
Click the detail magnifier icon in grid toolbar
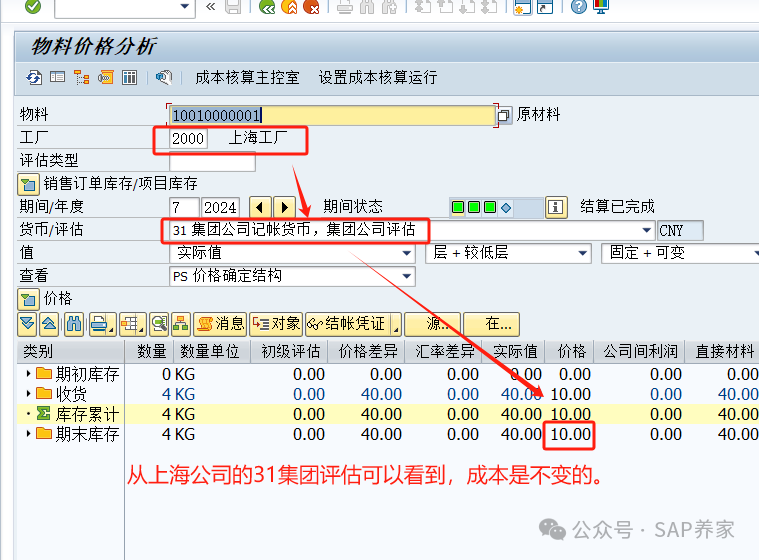159,324
